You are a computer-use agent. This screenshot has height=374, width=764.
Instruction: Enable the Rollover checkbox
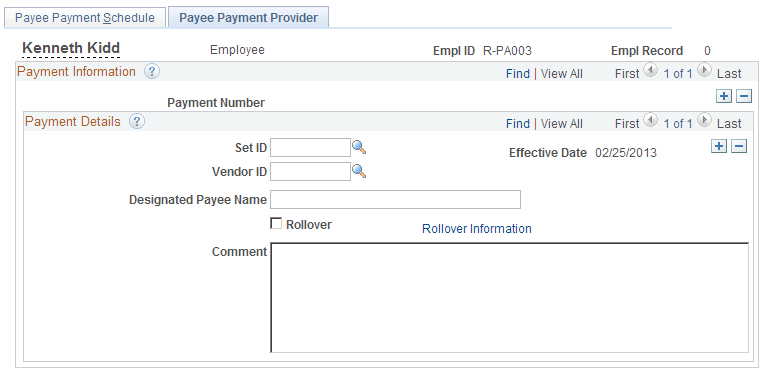click(276, 224)
